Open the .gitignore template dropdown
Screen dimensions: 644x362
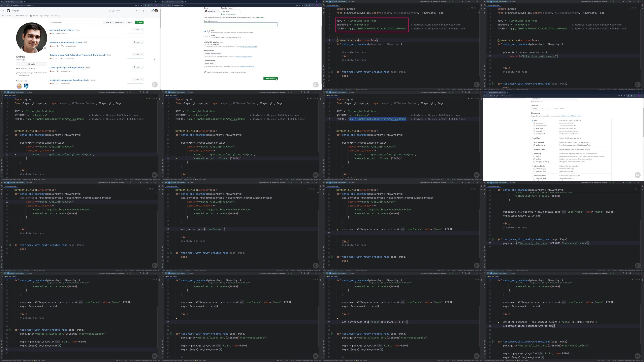tap(213, 53)
